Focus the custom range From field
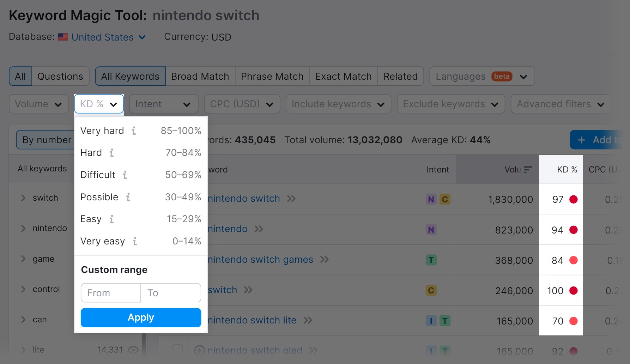Screen dimensions: 630x364 coord(111,293)
